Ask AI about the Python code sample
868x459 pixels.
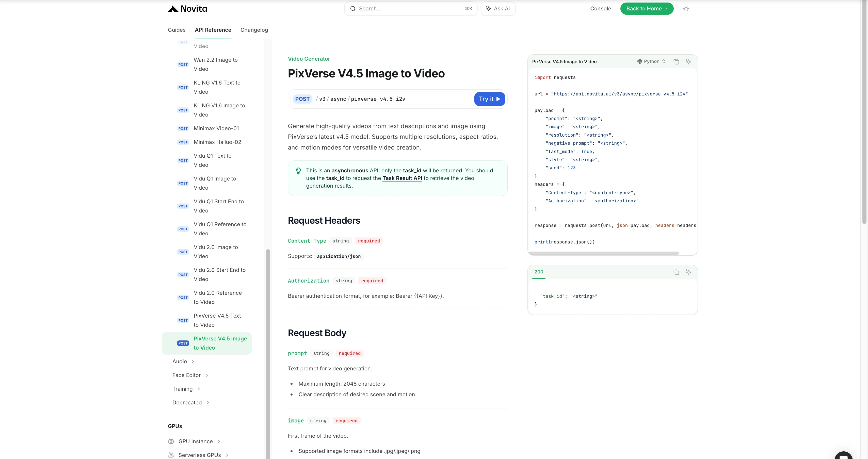coord(688,62)
